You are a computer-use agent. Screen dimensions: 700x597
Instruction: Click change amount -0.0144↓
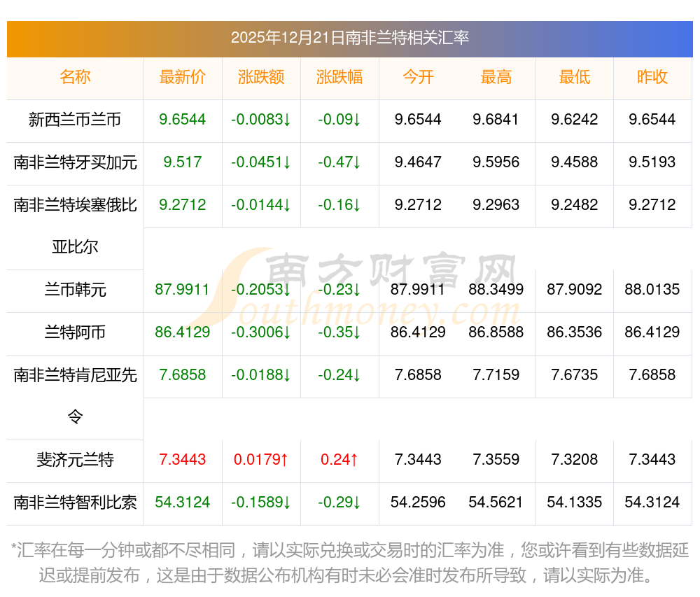[261, 205]
